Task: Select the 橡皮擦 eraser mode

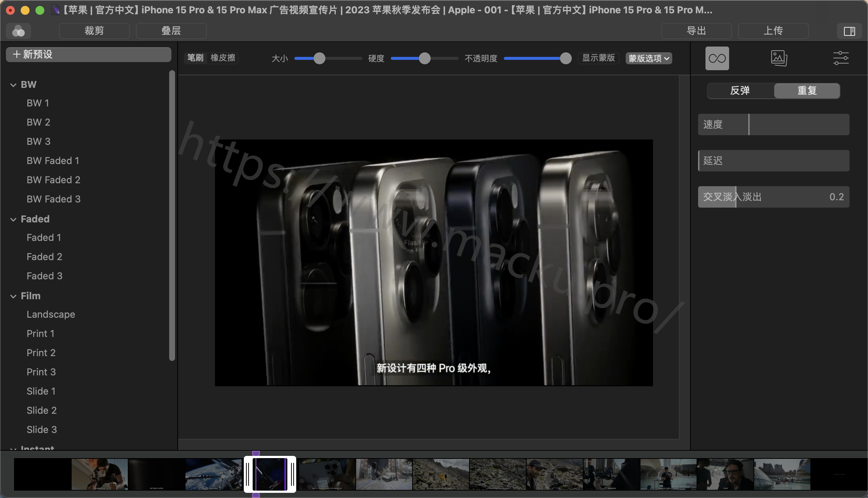Action: click(x=223, y=58)
